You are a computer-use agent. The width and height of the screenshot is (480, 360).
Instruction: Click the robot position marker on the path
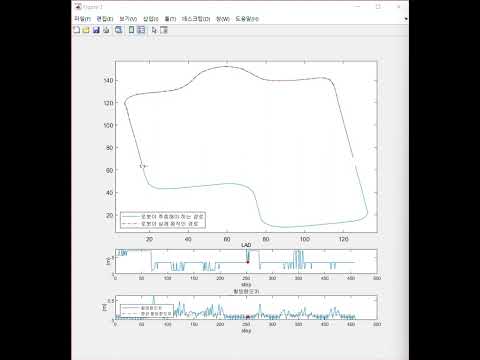point(143,166)
